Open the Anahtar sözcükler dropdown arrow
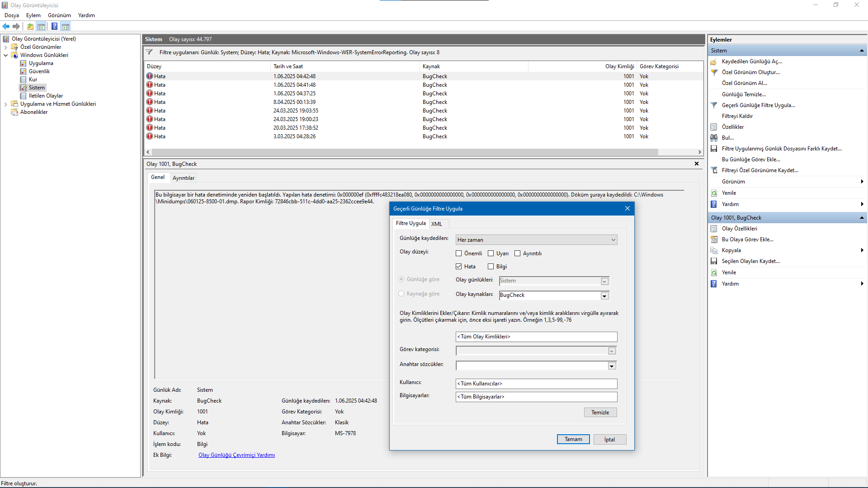Screen dimensions: 868x488 (612, 366)
